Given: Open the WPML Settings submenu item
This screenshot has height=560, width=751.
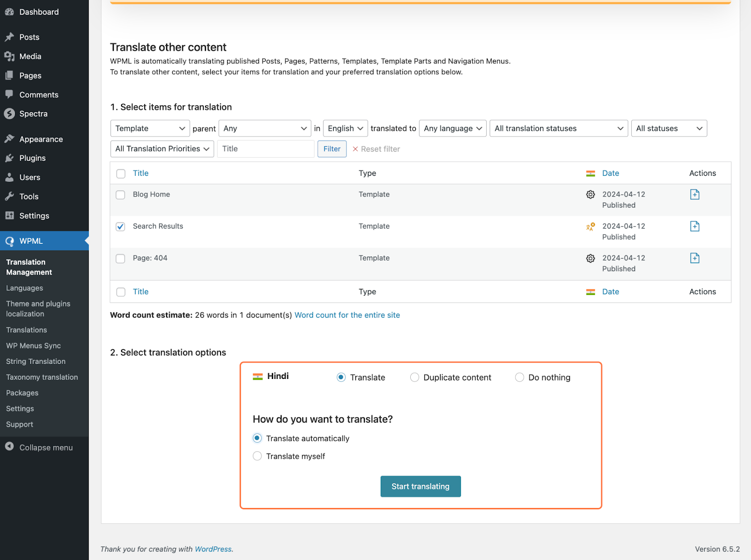Looking at the screenshot, I should 20,409.
